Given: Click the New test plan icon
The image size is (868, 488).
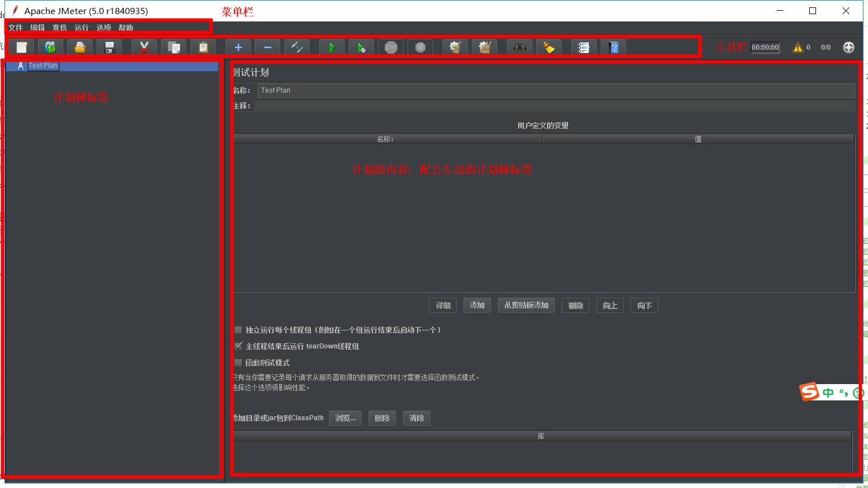Looking at the screenshot, I should tap(21, 47).
